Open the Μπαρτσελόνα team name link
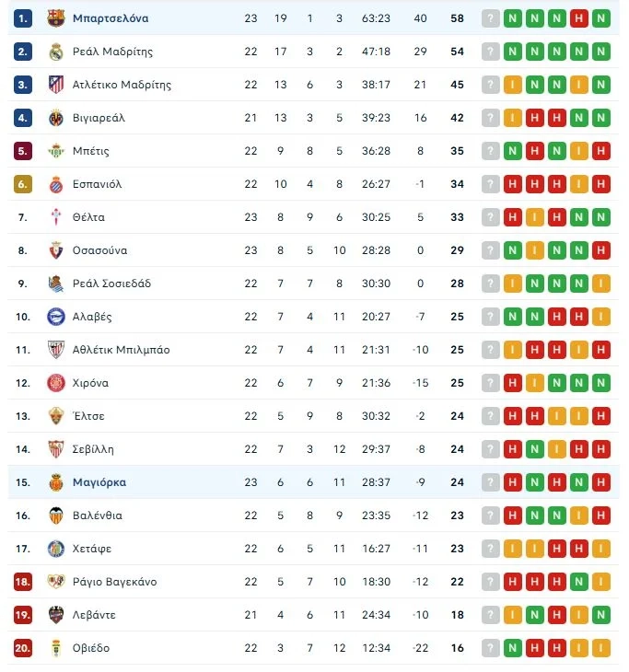The height and width of the screenshot is (672, 629). 111,18
